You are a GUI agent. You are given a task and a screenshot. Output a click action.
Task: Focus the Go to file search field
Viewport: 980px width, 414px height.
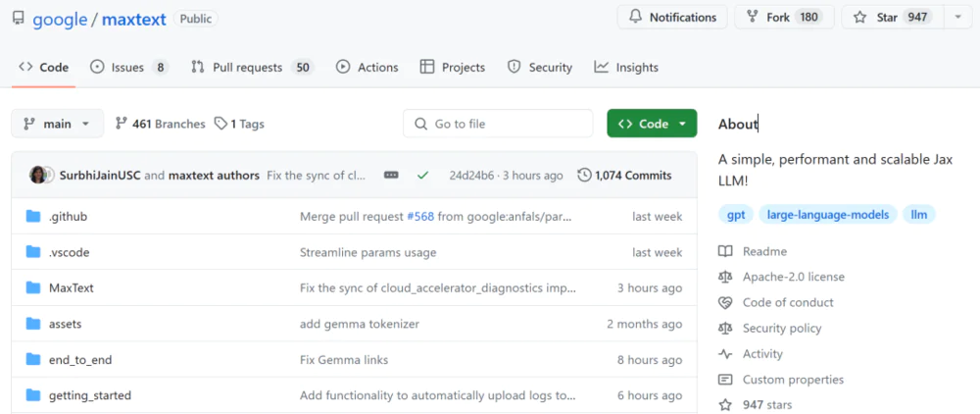[498, 124]
